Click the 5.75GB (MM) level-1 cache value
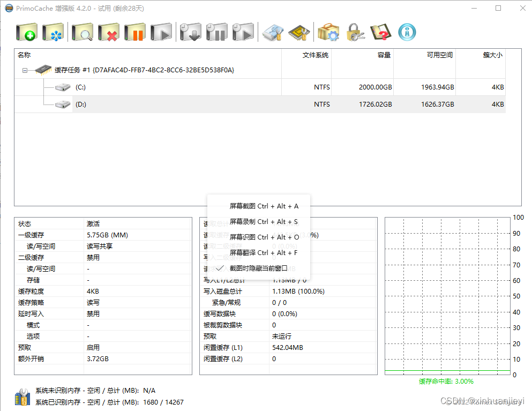The height and width of the screenshot is (411, 532). pyautogui.click(x=107, y=235)
